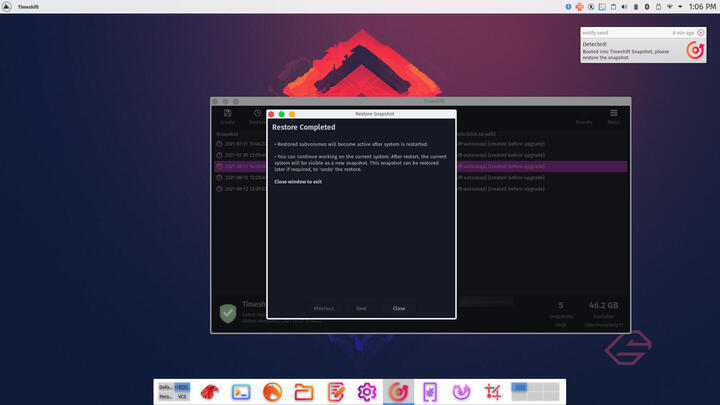Open the Timeshift hamburger Menu icon
The width and height of the screenshot is (720, 405).
coord(613,113)
